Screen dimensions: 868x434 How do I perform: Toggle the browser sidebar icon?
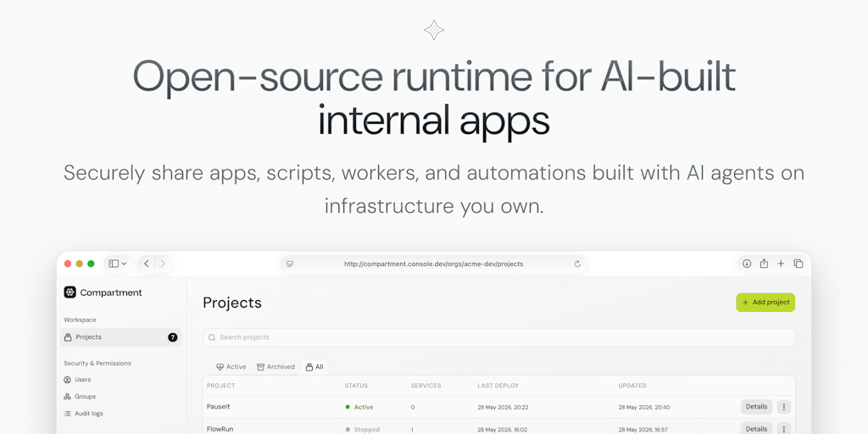point(114,264)
